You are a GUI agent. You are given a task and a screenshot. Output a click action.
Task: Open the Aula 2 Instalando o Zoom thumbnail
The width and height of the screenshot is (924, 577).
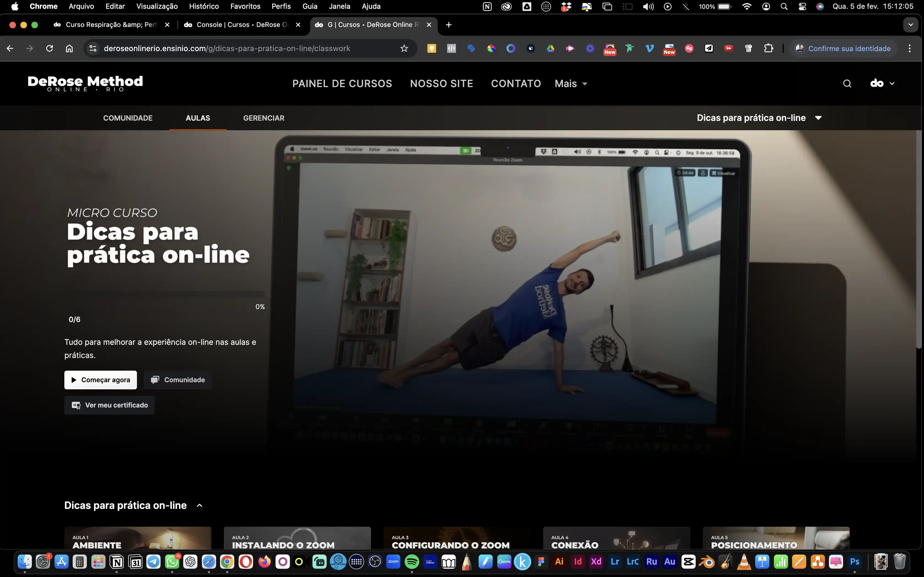[297, 538]
